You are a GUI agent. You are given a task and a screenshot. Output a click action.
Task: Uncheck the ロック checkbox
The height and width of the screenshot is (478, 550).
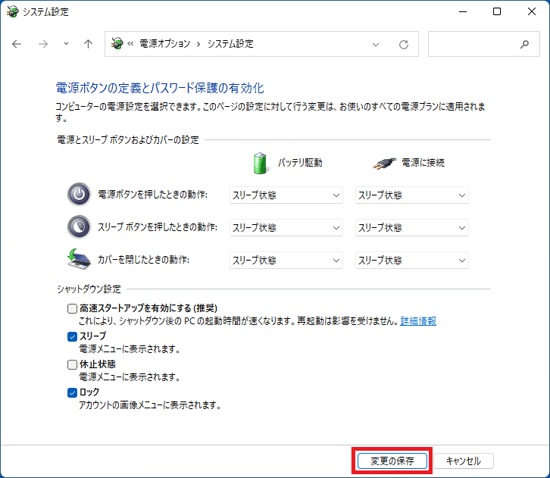click(x=72, y=393)
